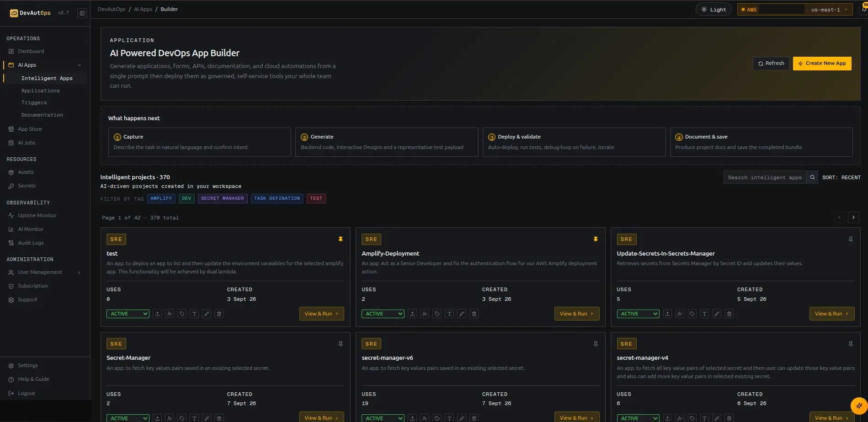Go to next page of projects
This screenshot has width=868, height=422.
pyautogui.click(x=853, y=217)
